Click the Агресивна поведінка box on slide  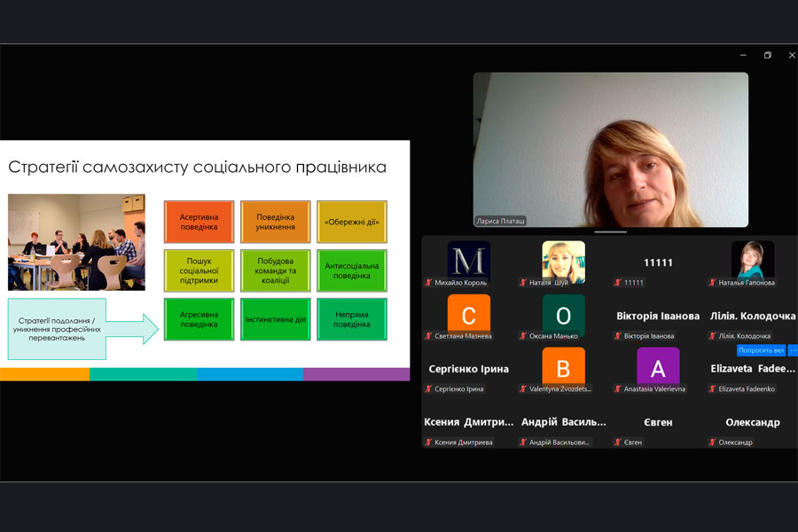click(x=199, y=319)
